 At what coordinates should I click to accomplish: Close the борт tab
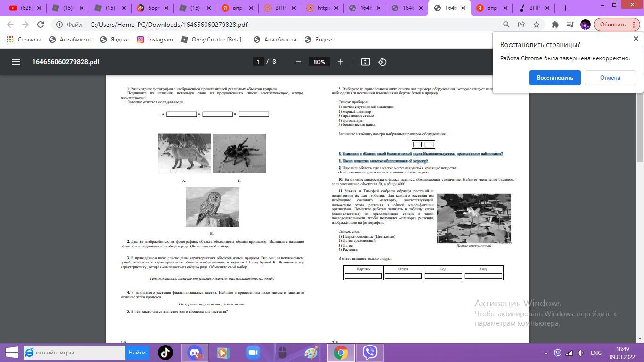pyautogui.click(x=166, y=8)
